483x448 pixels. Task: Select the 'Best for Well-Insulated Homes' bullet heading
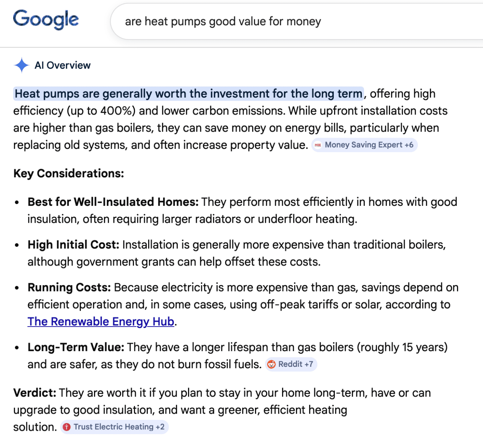(x=113, y=202)
